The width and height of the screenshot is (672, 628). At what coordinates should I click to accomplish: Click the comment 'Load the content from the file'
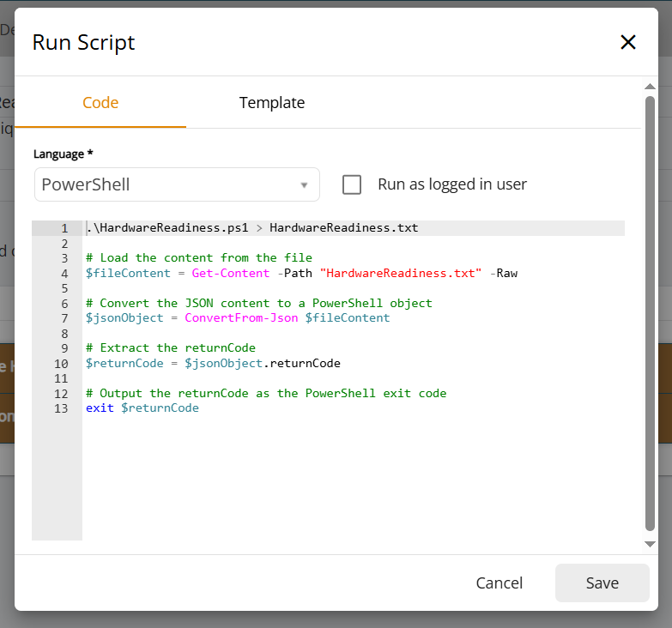click(x=199, y=258)
